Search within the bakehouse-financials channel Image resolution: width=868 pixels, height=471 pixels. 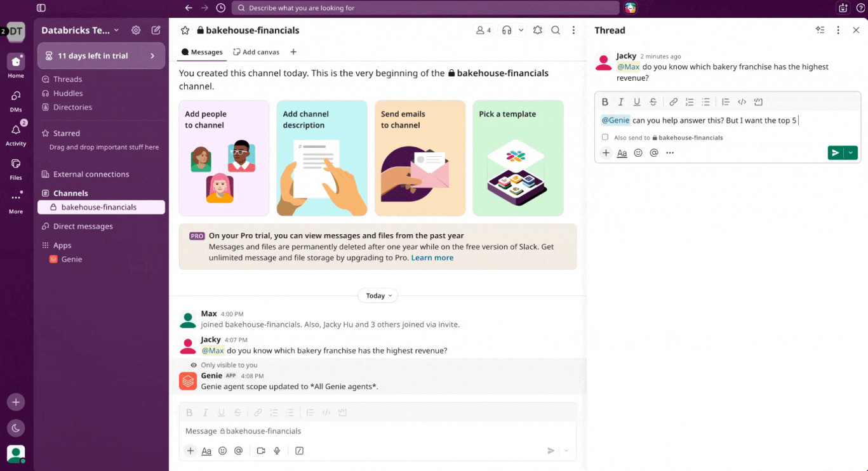coord(556,30)
